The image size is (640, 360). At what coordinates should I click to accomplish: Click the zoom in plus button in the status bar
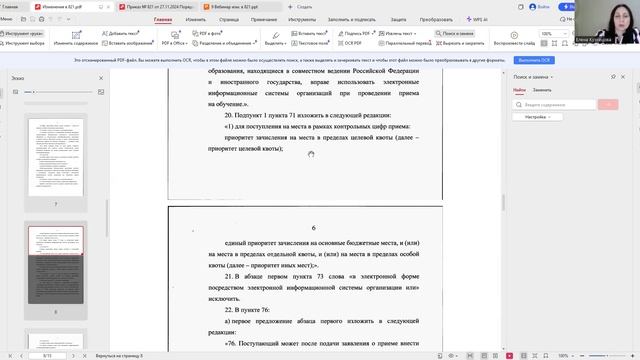[632, 356]
